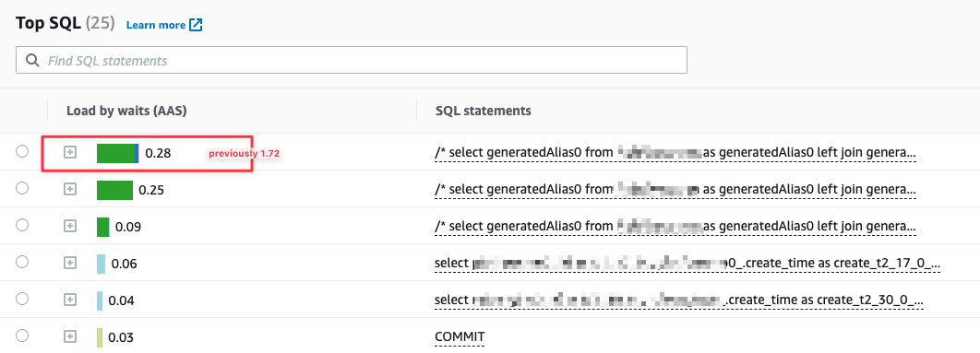Expand the 0.25 load SQL row
The image size is (980, 353).
[71, 189]
